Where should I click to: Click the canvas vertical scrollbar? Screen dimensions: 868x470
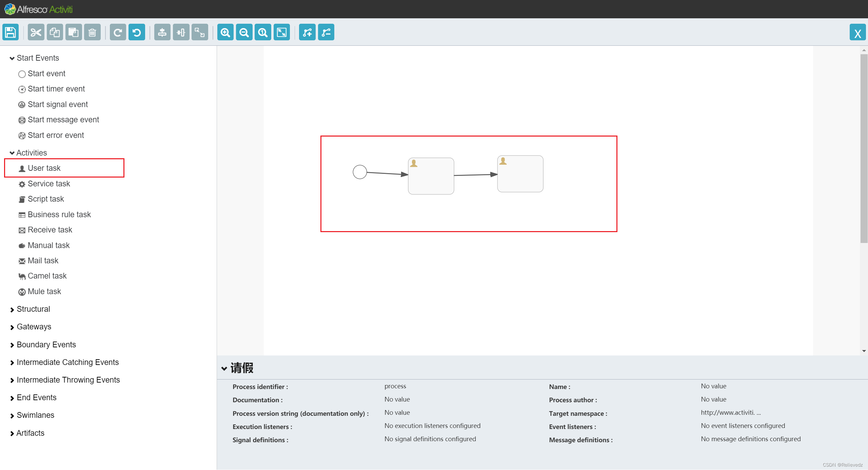(x=864, y=149)
